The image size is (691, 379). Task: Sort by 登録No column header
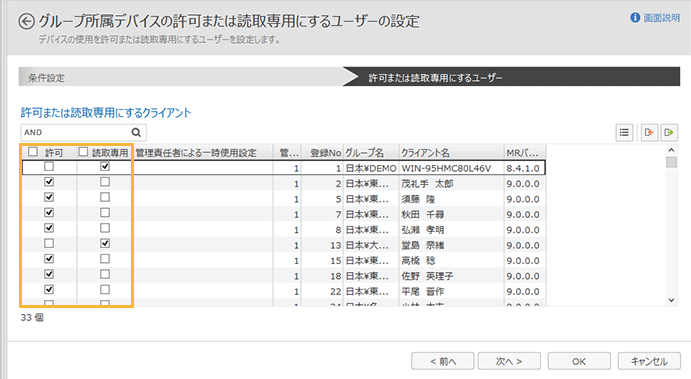pos(323,152)
